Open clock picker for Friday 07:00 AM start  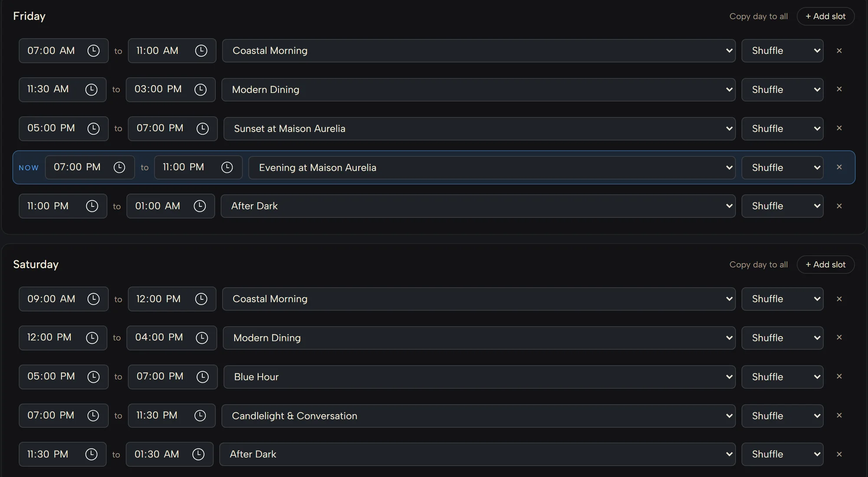[93, 51]
